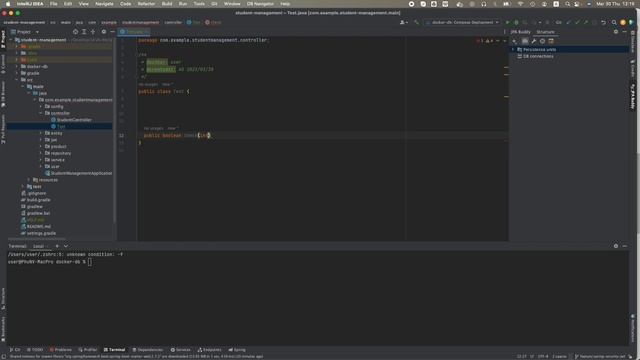Open the Refactor menu
This screenshot has height=360, width=640.
pos(146,4)
